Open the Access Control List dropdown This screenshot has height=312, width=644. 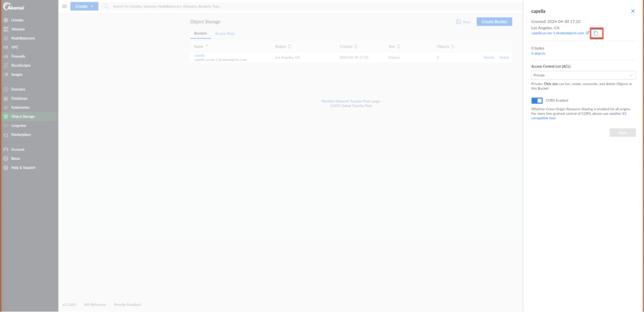point(583,75)
